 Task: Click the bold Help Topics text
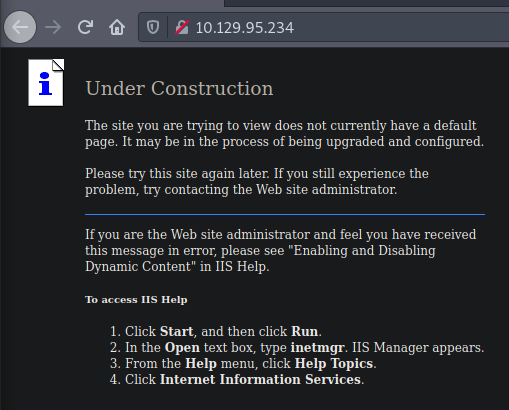click(x=334, y=363)
